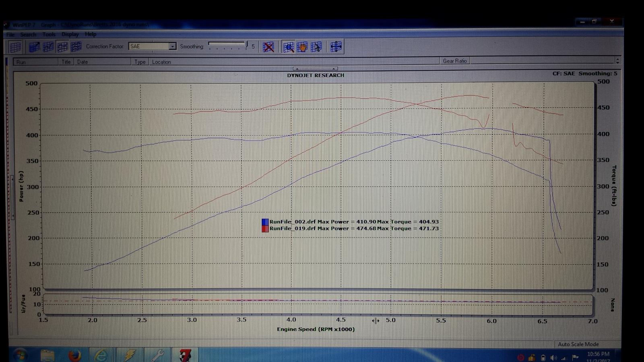Viewport: 644px width, 362px height.
Task: Open Firefox from the taskbar
Action: pos(74,356)
